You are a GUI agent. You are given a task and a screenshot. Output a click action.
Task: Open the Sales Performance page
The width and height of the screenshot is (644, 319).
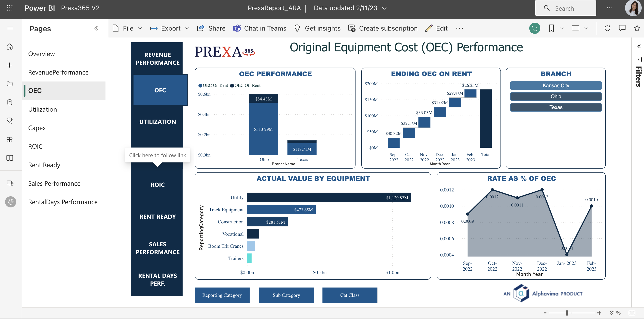tap(54, 183)
